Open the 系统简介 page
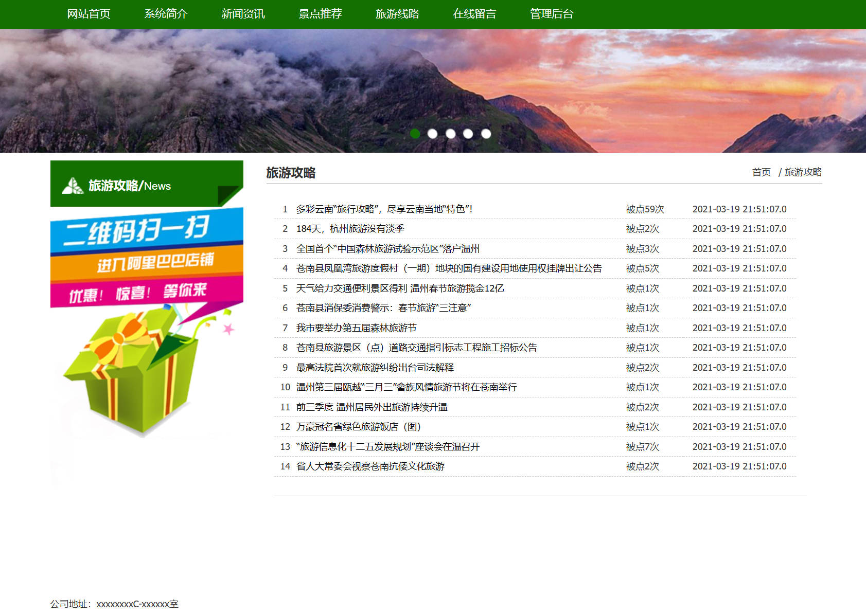Image resolution: width=866 pixels, height=616 pixels. (166, 14)
